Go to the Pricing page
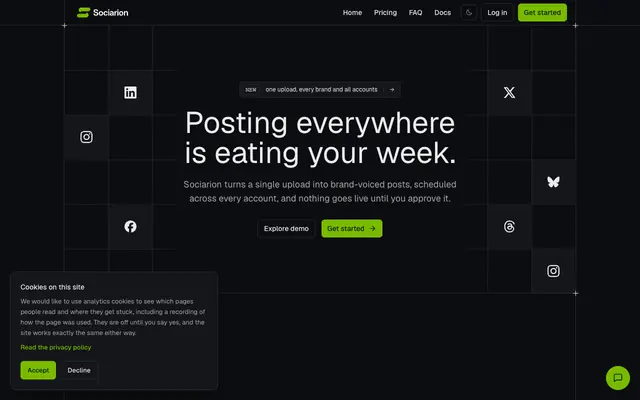The image size is (640, 400). click(385, 13)
